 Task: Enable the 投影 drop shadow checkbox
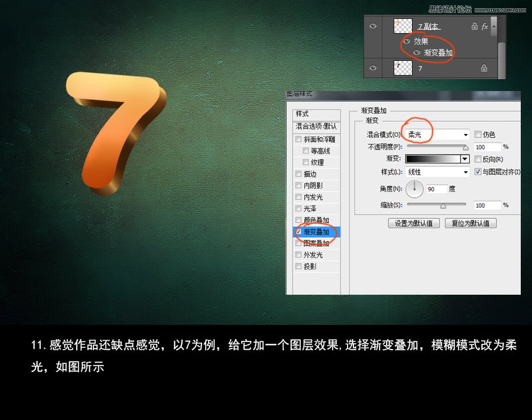(299, 266)
